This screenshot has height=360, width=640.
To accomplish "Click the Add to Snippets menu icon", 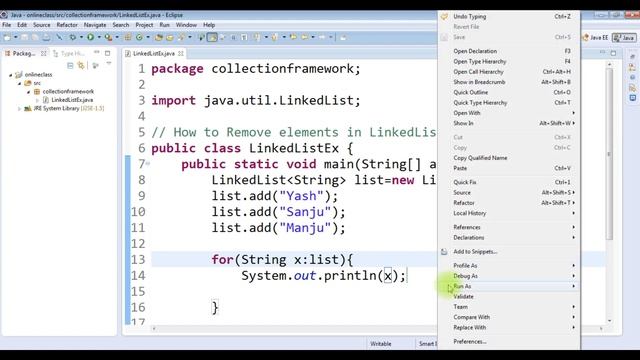I will click(444, 252).
